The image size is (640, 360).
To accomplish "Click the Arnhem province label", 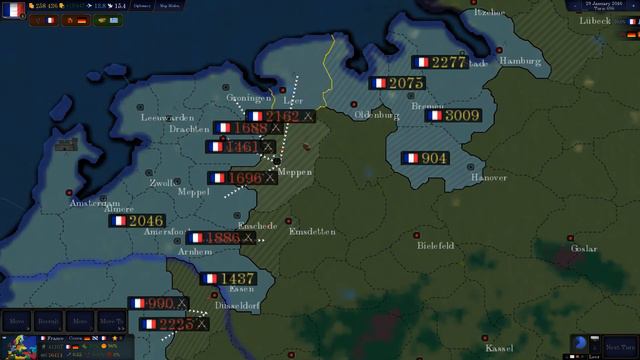I will (x=195, y=252).
